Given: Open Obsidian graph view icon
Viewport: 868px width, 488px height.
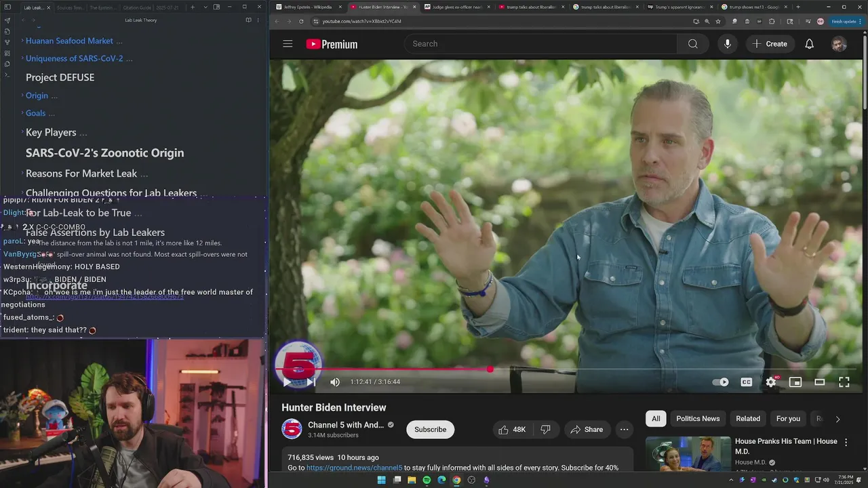Looking at the screenshot, I should point(7,42).
